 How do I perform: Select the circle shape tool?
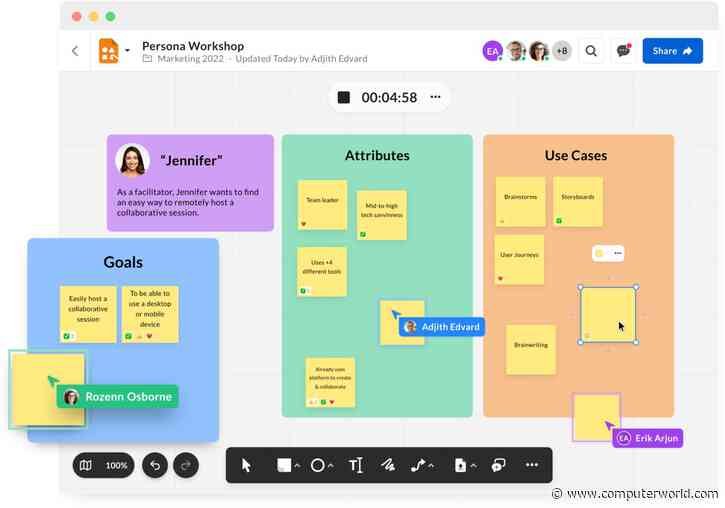coord(318,465)
